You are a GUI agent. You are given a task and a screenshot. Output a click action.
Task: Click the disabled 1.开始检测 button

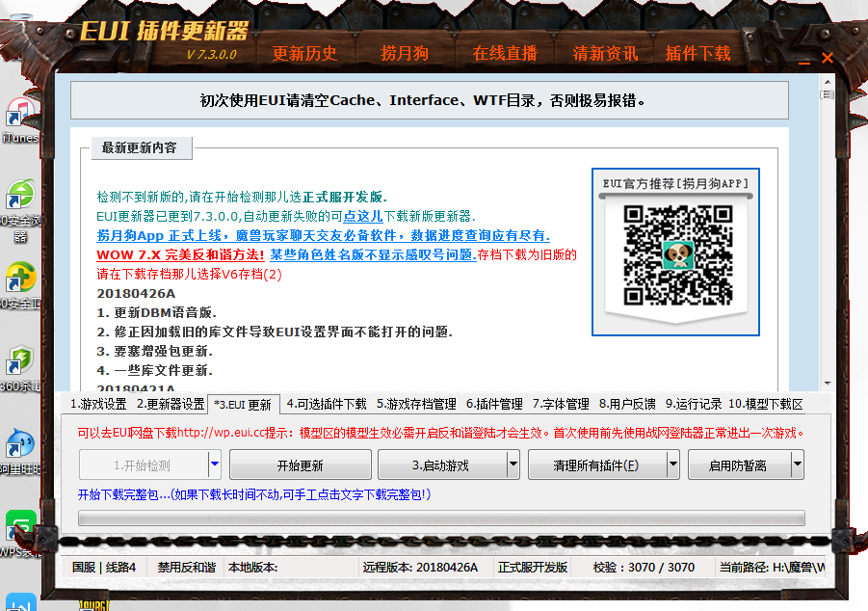click(x=143, y=465)
